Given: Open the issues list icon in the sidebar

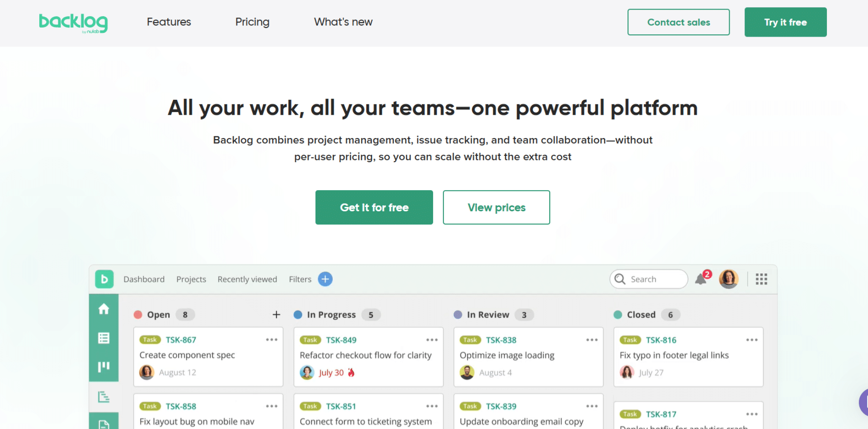Looking at the screenshot, I should (104, 338).
